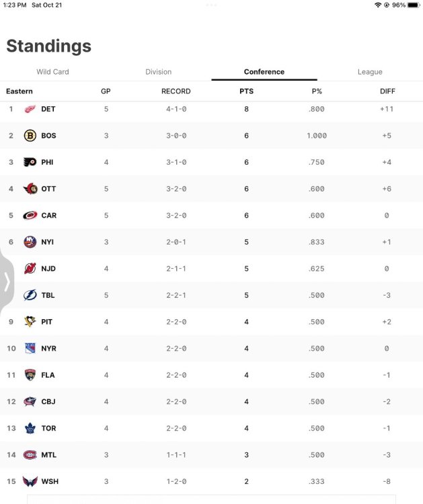Tap the Detroit Red Wings logo

[30, 109]
